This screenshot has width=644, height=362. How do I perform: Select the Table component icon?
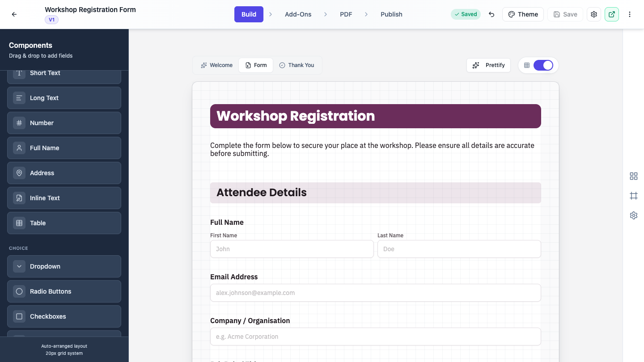coord(19,223)
